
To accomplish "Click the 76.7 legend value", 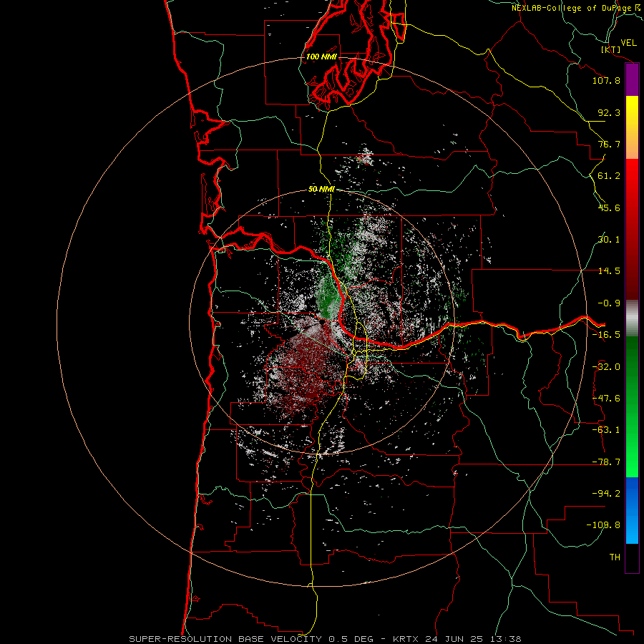I will coord(609,144).
